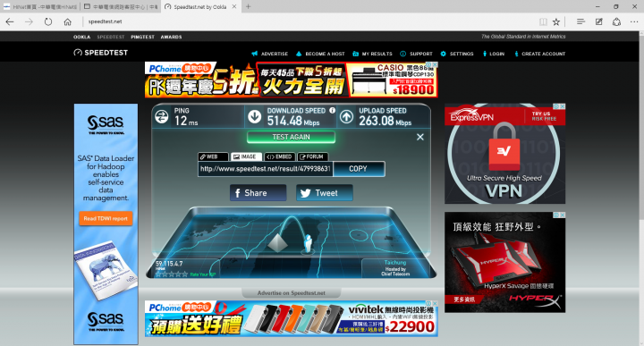
Task: Click the COPY button
Action: (359, 169)
